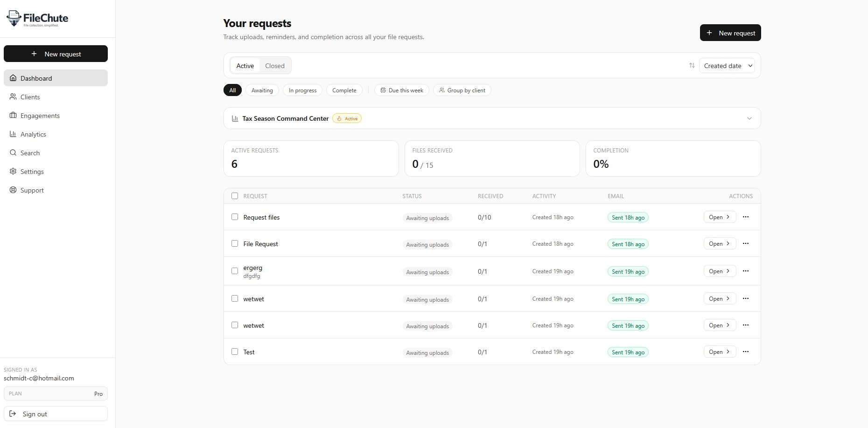Tick the checkbox for the Test request row
The height and width of the screenshot is (428, 868).
(235, 352)
